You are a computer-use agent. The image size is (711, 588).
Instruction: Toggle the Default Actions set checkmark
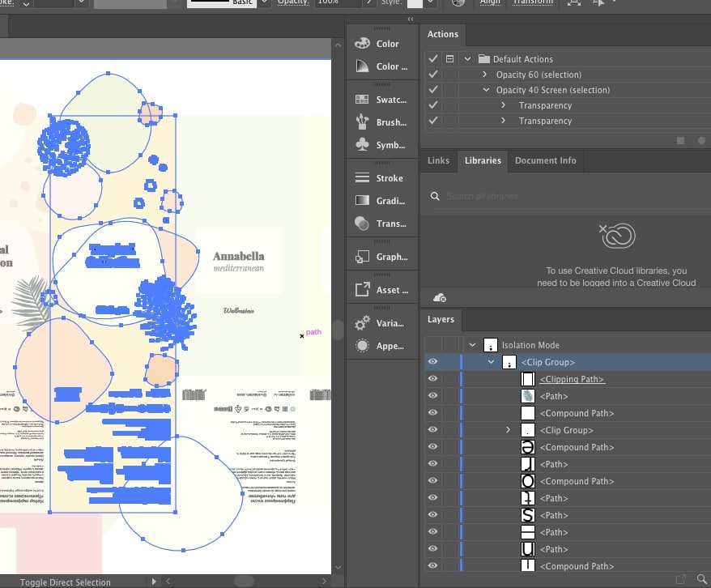433,59
